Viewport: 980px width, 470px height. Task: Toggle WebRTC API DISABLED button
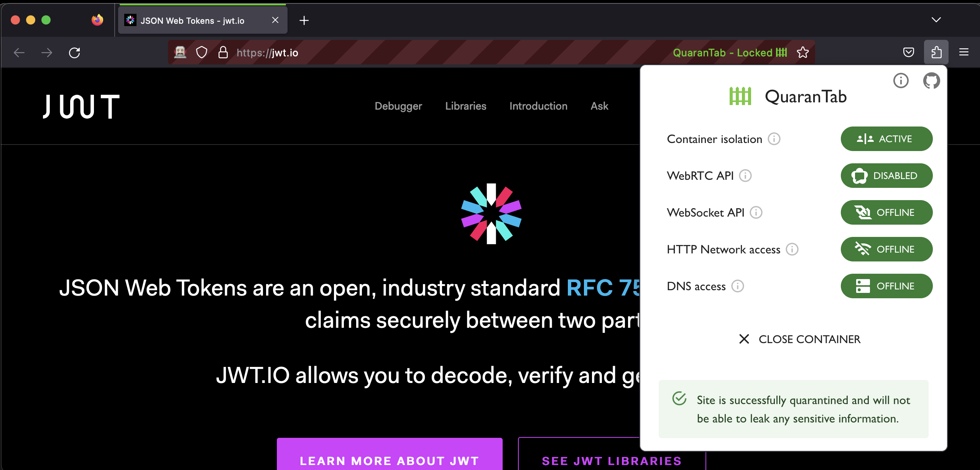(886, 176)
